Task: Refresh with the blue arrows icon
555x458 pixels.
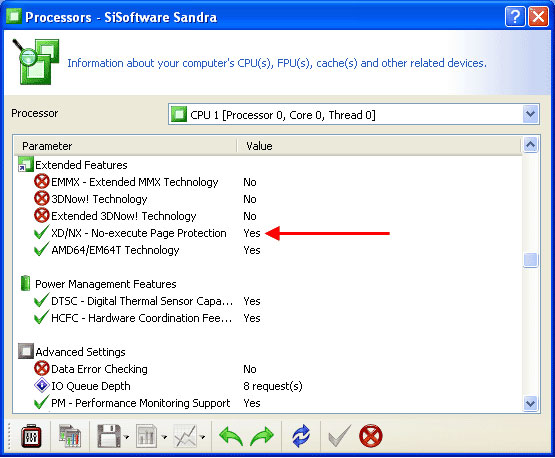Action: 301,436
